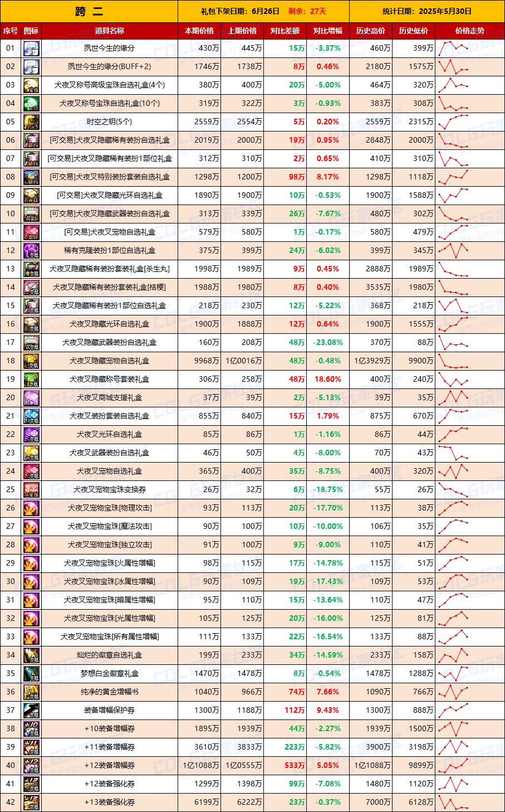This screenshot has height=812, width=505.
Task: Open price trend chart for +12装备增幅券
Action: click(454, 766)
